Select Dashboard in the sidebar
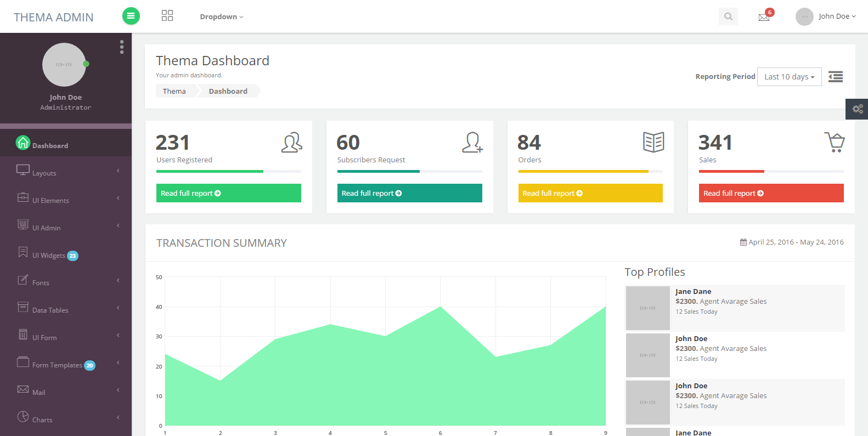This screenshot has height=436, width=868. tap(50, 145)
